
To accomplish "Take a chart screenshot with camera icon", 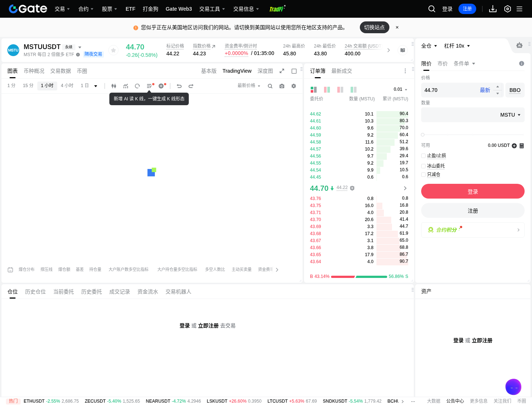I will (x=282, y=86).
